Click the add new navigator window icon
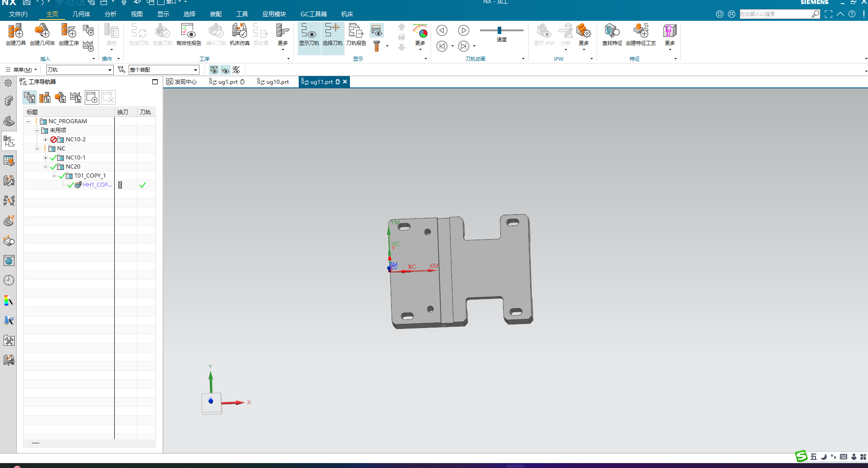This screenshot has width=868, height=468. tap(92, 97)
